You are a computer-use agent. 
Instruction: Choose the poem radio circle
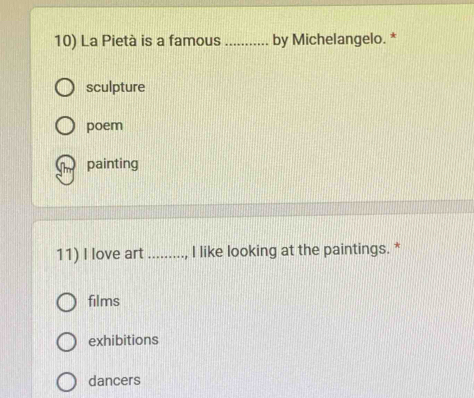click(65, 126)
